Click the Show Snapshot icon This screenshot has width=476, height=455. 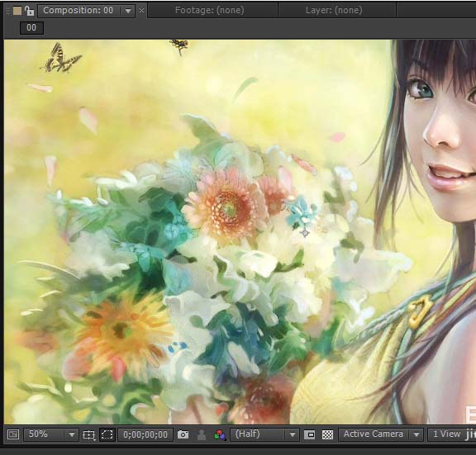coord(202,434)
